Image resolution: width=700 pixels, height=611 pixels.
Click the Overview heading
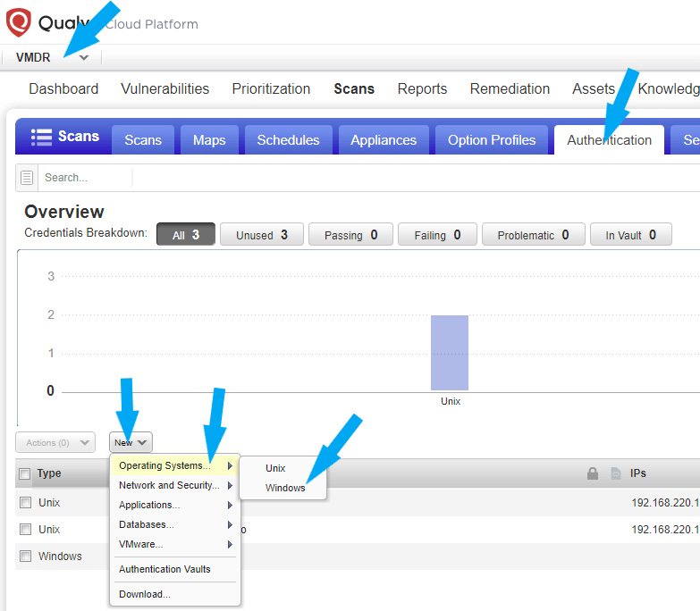tap(64, 212)
